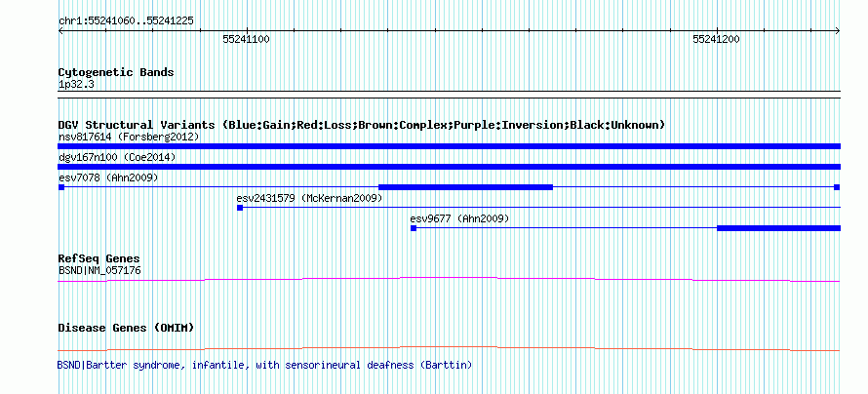Select the 55241100 ruler position label
868x394 pixels.
coord(247,39)
